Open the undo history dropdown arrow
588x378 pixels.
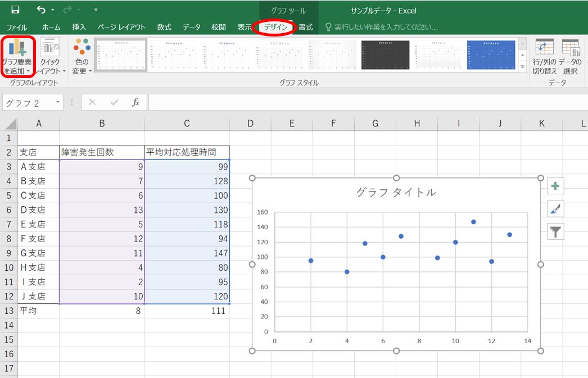[x=52, y=10]
